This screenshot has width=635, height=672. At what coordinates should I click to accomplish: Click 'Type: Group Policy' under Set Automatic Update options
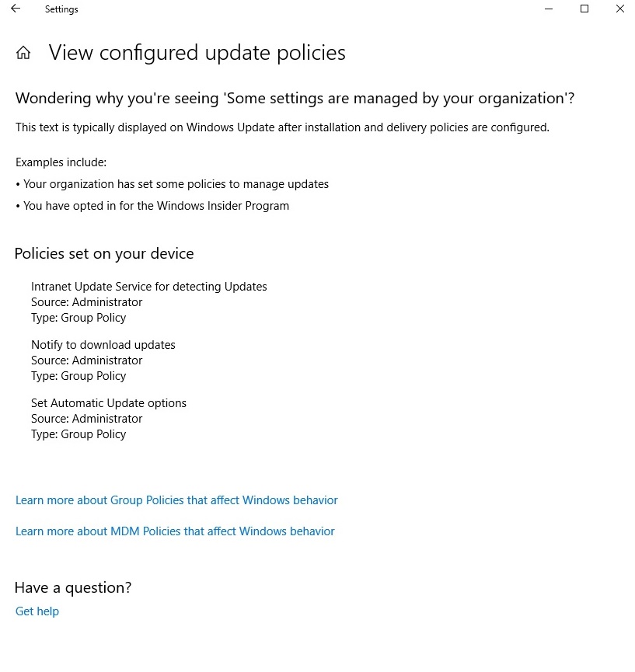coord(79,434)
